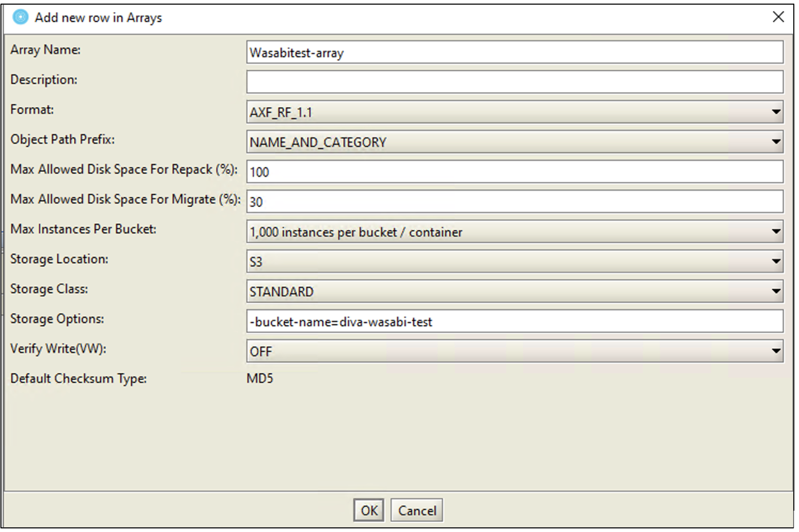Click the Max Instances Per Bucket label
The height and width of the screenshot is (532, 799).
(x=83, y=229)
